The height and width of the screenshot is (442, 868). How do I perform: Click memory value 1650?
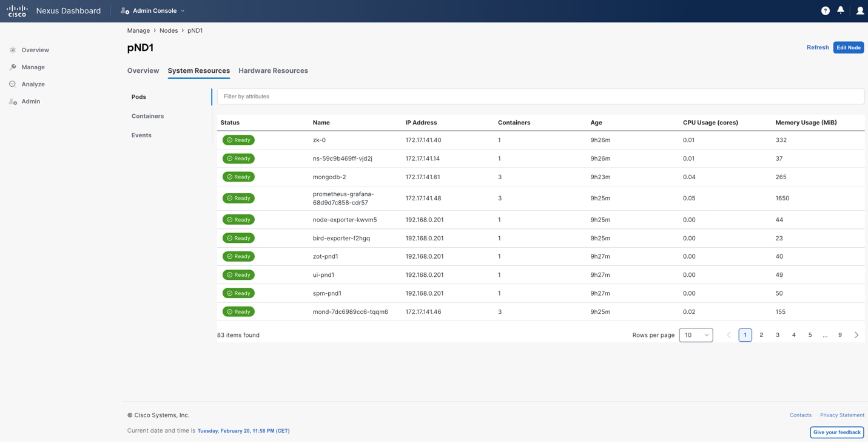pos(782,199)
